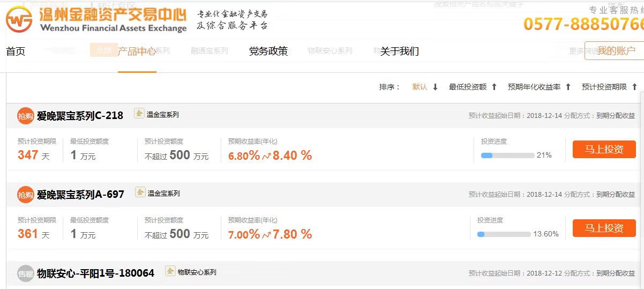Click the up arrow next to 最低投资额

[494, 87]
